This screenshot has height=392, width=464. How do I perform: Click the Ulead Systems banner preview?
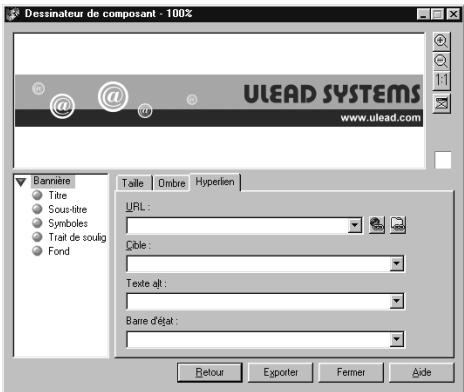(219, 101)
